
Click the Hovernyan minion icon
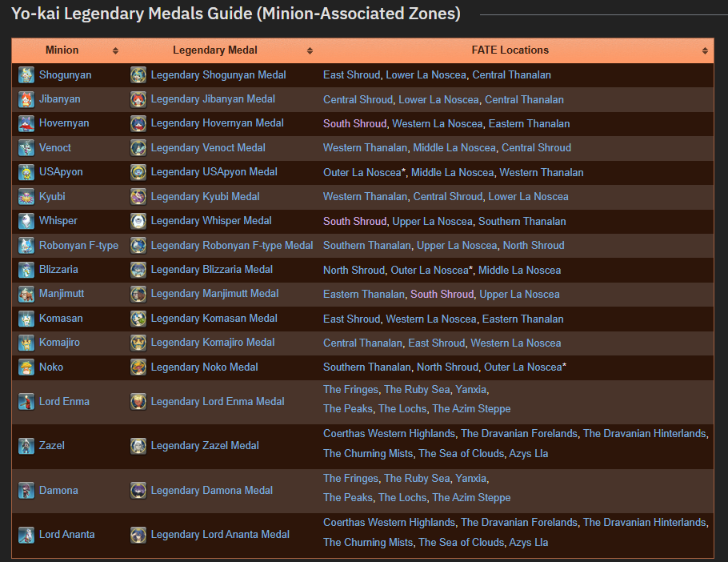coord(26,123)
